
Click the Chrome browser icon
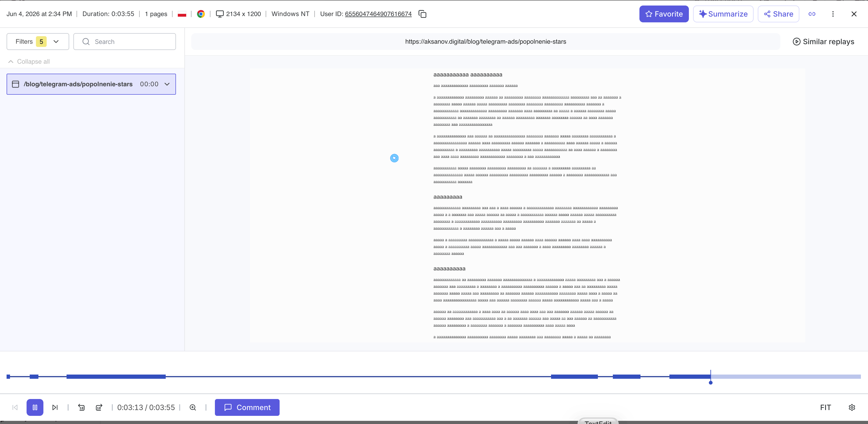click(201, 14)
